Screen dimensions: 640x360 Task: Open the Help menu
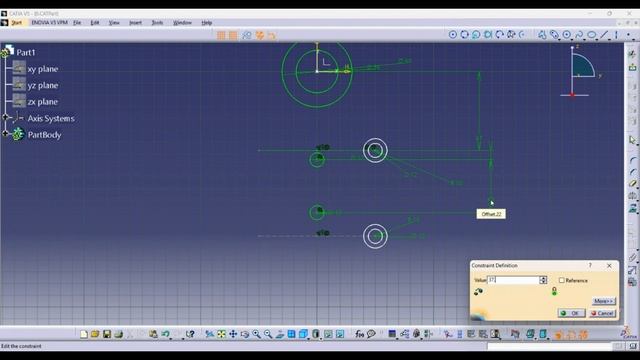tap(207, 22)
